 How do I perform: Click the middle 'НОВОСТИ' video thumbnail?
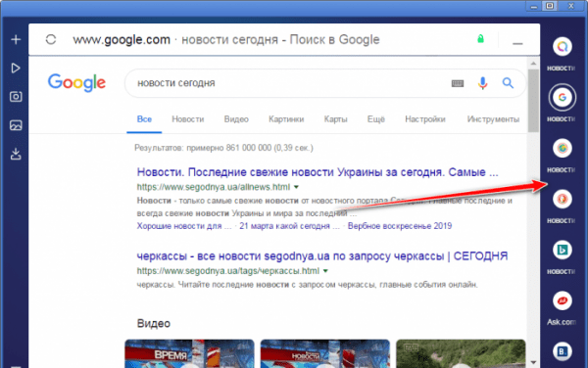[325, 353]
